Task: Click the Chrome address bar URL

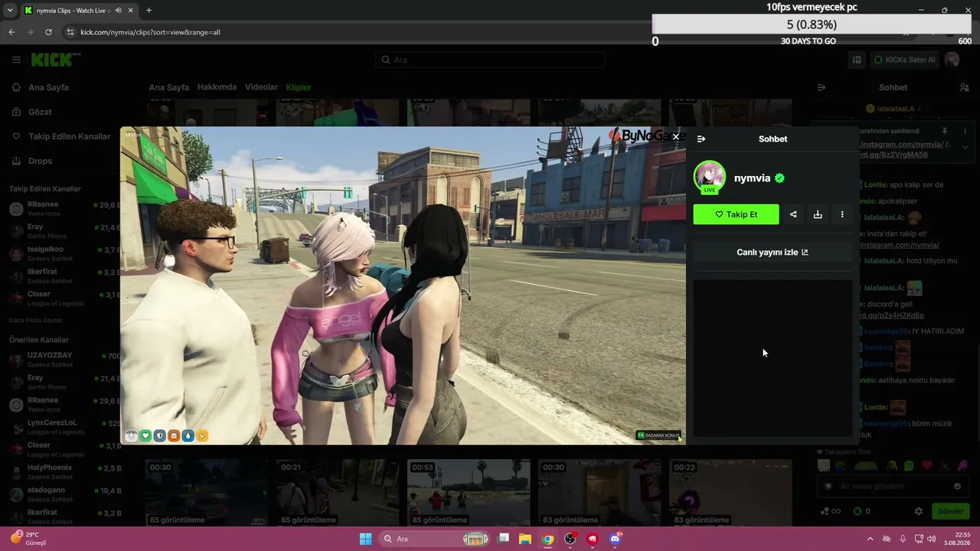Action: (x=150, y=32)
